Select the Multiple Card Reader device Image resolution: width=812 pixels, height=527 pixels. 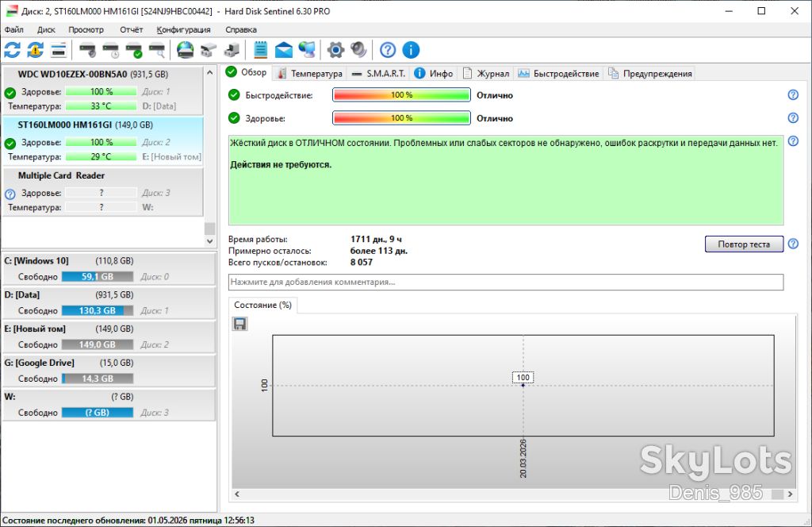tap(102, 192)
